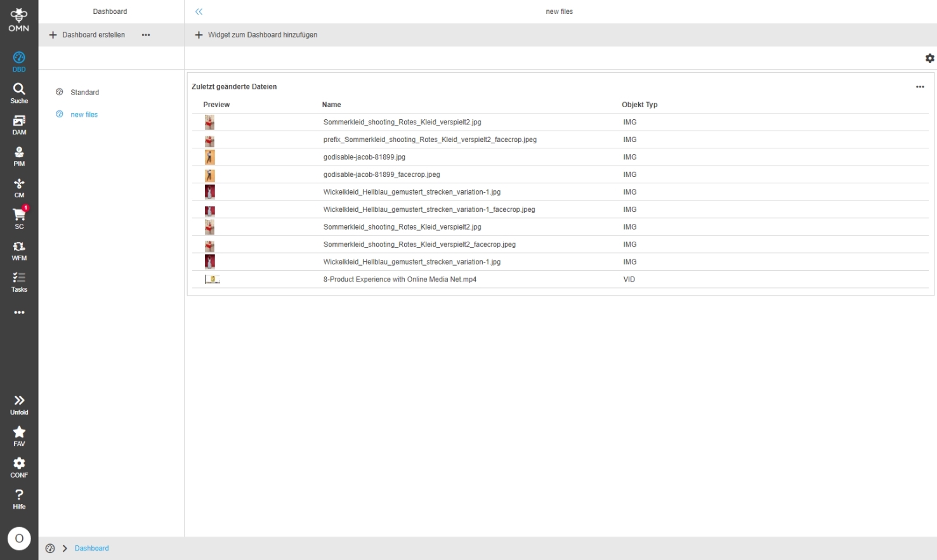Image resolution: width=937 pixels, height=560 pixels.
Task: Click the breadcrumb dashboard icon
Action: pos(50,549)
